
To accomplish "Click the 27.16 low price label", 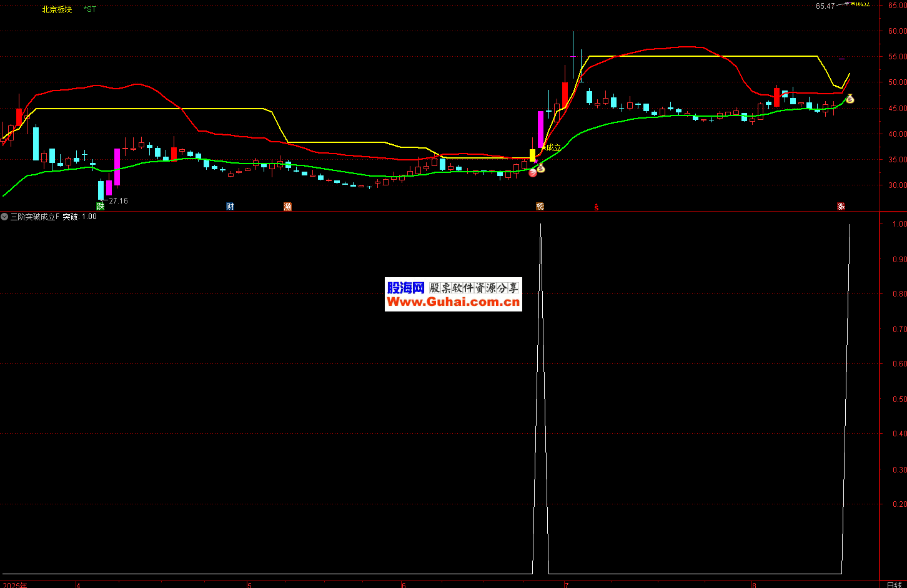I will pos(118,201).
